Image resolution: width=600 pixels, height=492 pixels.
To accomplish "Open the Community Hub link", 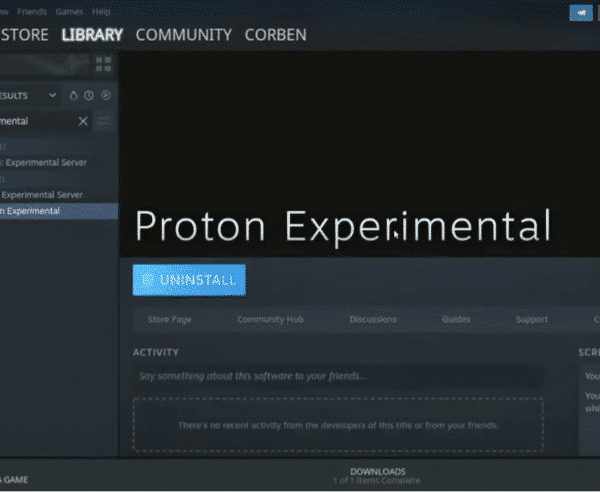I will point(270,319).
